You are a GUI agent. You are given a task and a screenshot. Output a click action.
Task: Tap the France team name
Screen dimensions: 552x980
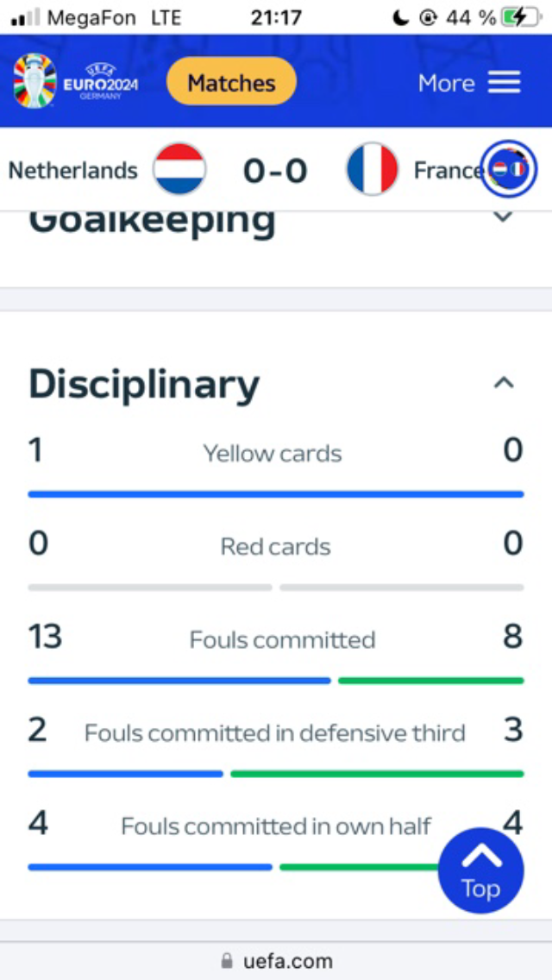point(447,170)
